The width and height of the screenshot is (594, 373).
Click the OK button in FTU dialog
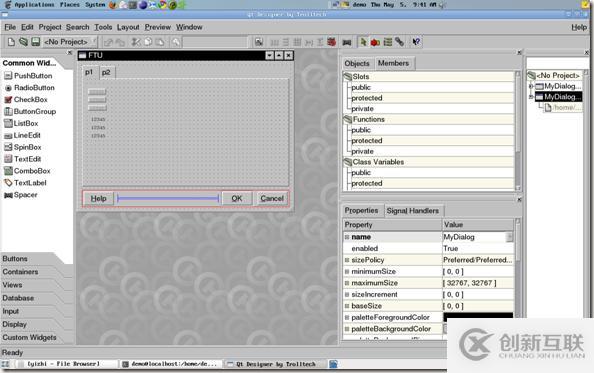237,198
